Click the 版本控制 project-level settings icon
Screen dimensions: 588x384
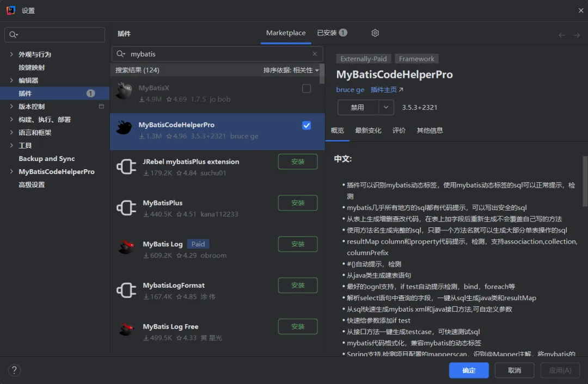(x=101, y=107)
